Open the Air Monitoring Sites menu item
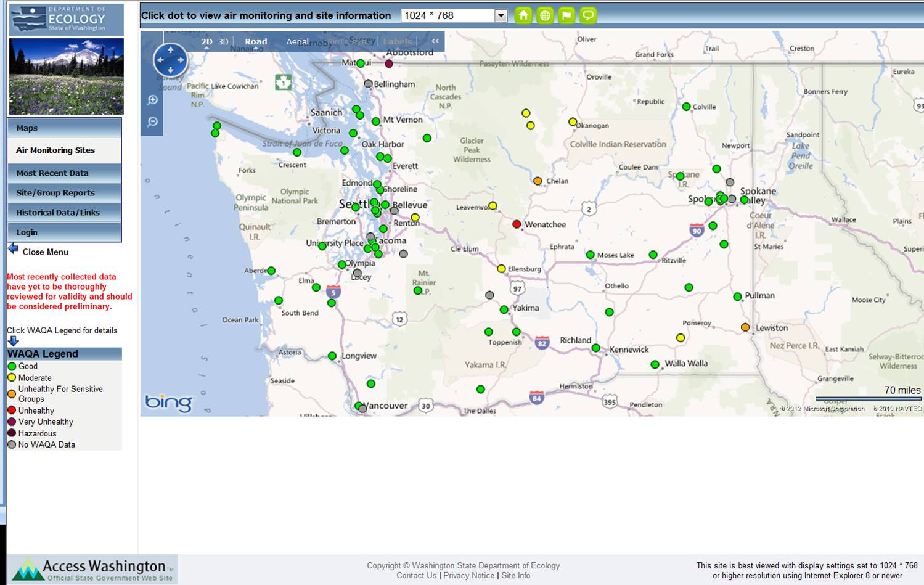This screenshot has width=924, height=585. pyautogui.click(x=65, y=150)
